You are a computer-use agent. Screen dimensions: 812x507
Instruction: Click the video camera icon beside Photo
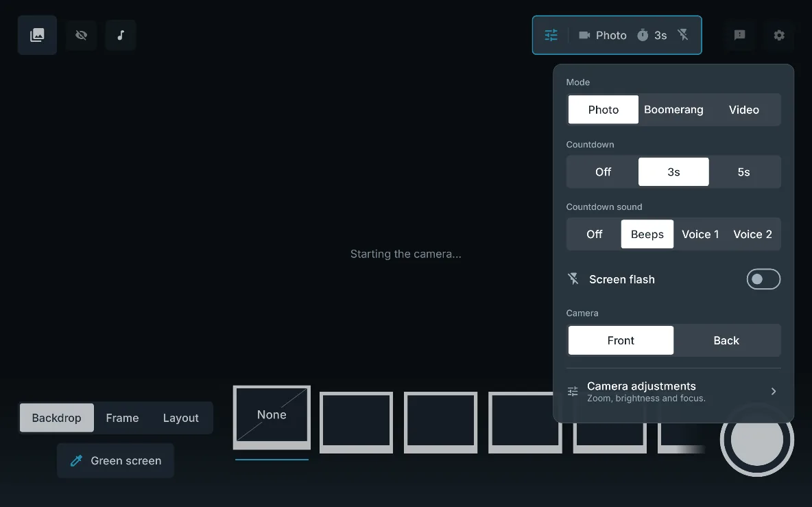[x=584, y=35]
